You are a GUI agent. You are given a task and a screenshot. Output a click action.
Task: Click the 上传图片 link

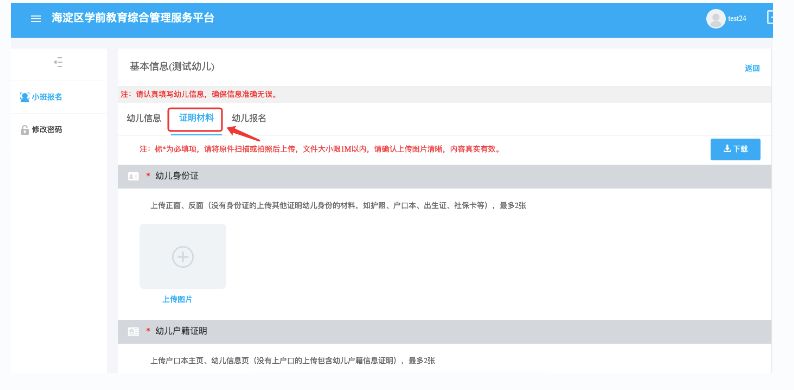coord(177,300)
